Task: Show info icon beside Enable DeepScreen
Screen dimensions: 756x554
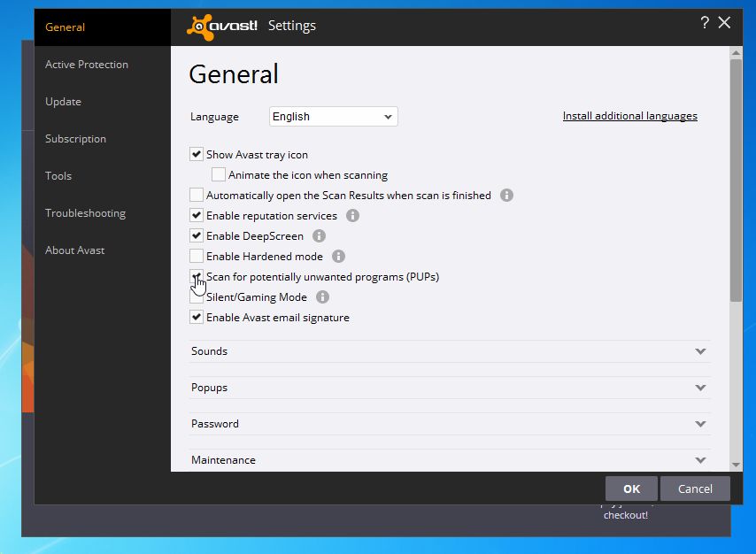Action: 319,235
